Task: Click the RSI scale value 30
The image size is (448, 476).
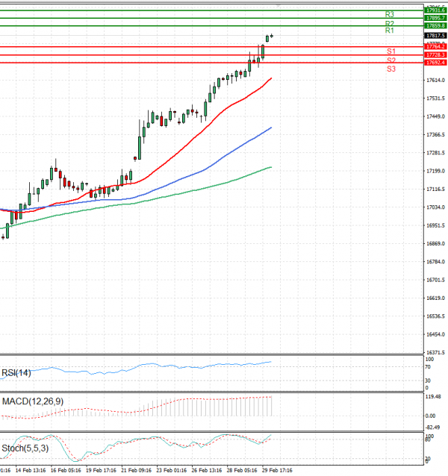Action: tap(428, 381)
